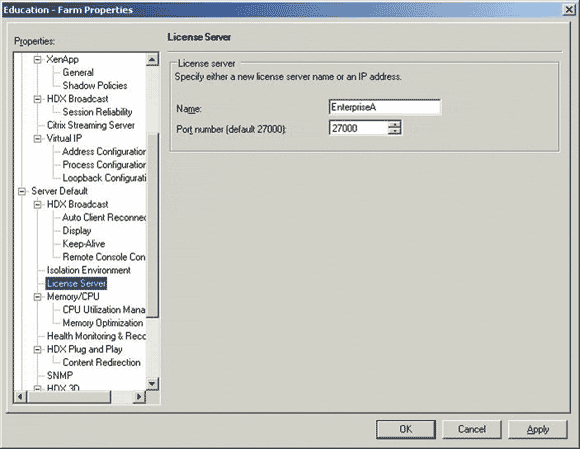Increase port number with up spinner
This screenshot has height=449, width=580.
coord(395,124)
